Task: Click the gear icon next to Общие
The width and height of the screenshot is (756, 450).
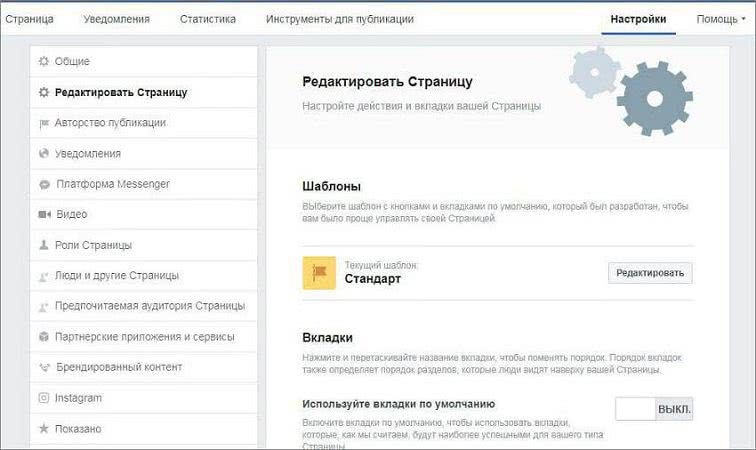Action: (x=43, y=62)
